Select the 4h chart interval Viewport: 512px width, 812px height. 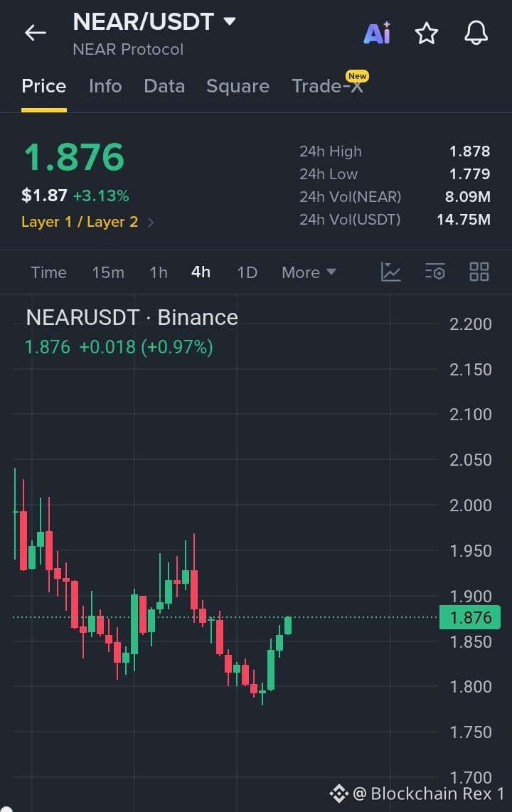point(201,272)
